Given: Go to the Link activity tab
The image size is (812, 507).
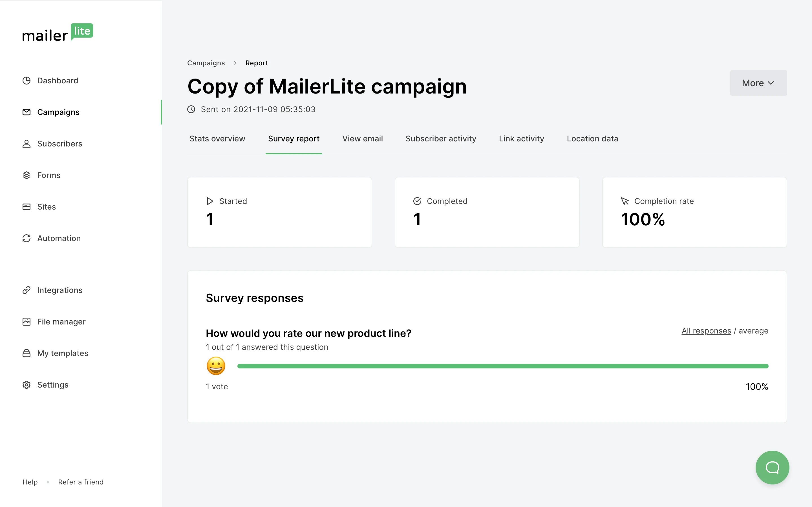Looking at the screenshot, I should 521,139.
